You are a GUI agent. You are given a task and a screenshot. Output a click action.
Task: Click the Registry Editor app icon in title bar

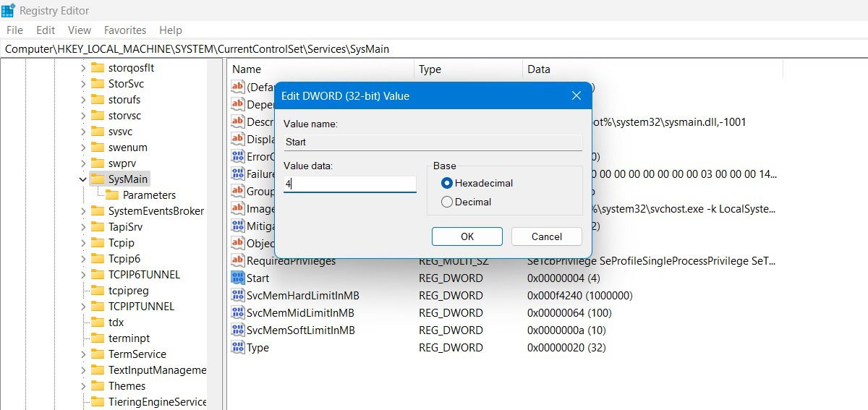pyautogui.click(x=9, y=10)
